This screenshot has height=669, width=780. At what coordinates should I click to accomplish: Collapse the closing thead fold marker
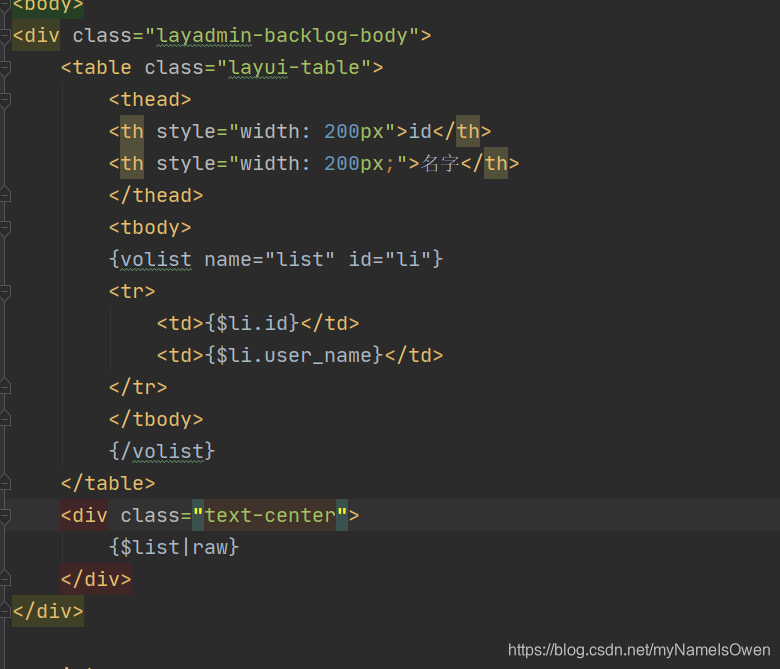click(x=5, y=195)
